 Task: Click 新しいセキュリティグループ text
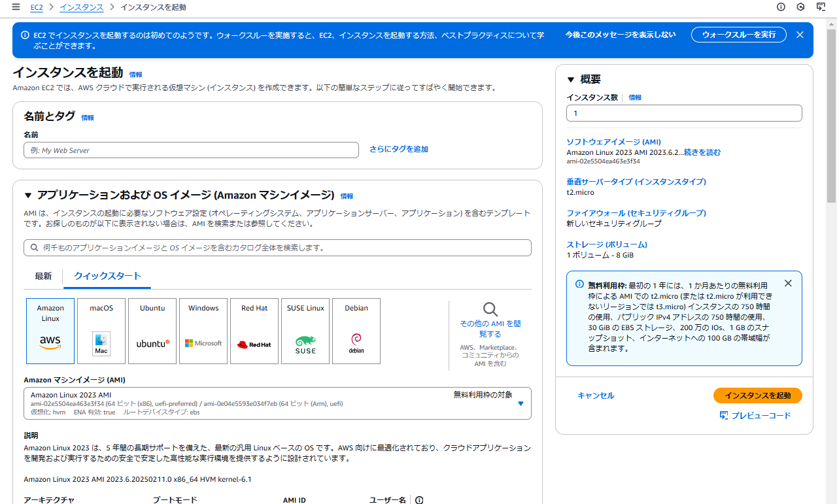tap(614, 224)
